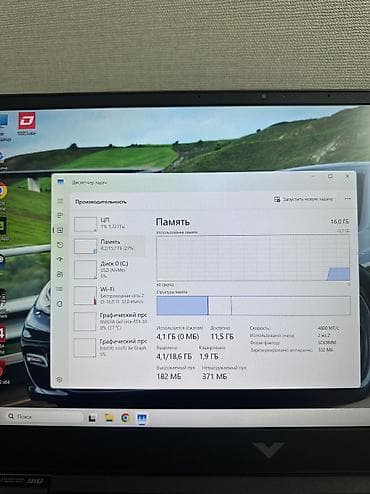Click the in-use segment of memory composition bar
This screenshot has width=370, height=494.
[182, 305]
